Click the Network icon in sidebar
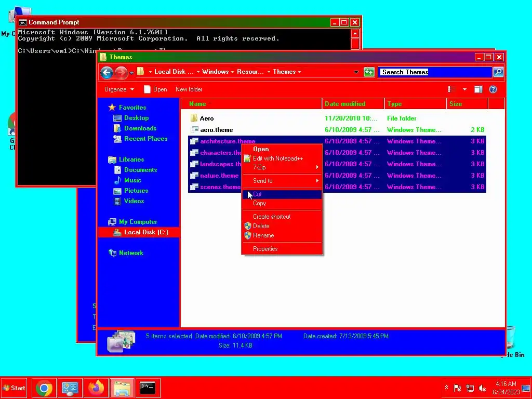Image resolution: width=532 pixels, height=399 pixels. [x=112, y=253]
